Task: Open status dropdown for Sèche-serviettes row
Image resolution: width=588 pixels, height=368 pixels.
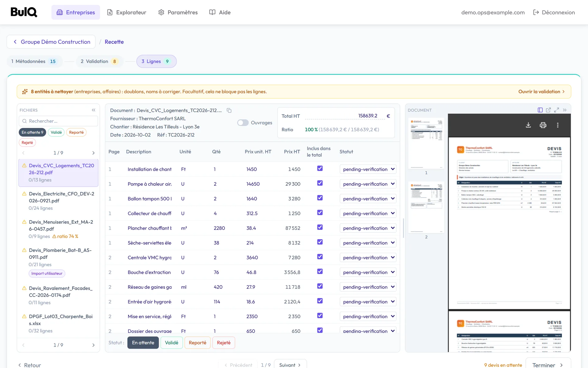Action: click(368, 243)
